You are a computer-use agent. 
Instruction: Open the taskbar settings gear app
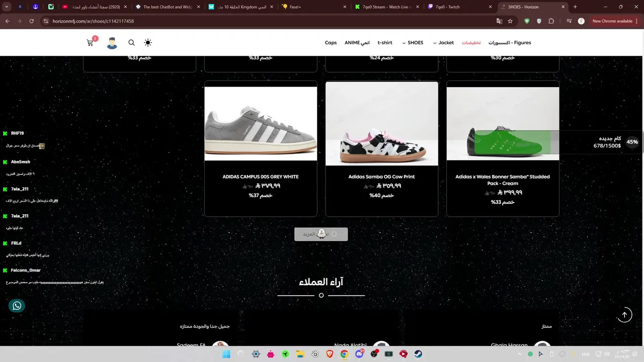tap(256, 354)
